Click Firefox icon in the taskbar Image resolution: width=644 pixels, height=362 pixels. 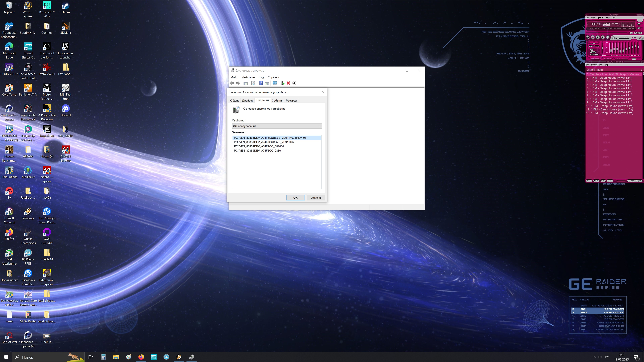coord(141,357)
